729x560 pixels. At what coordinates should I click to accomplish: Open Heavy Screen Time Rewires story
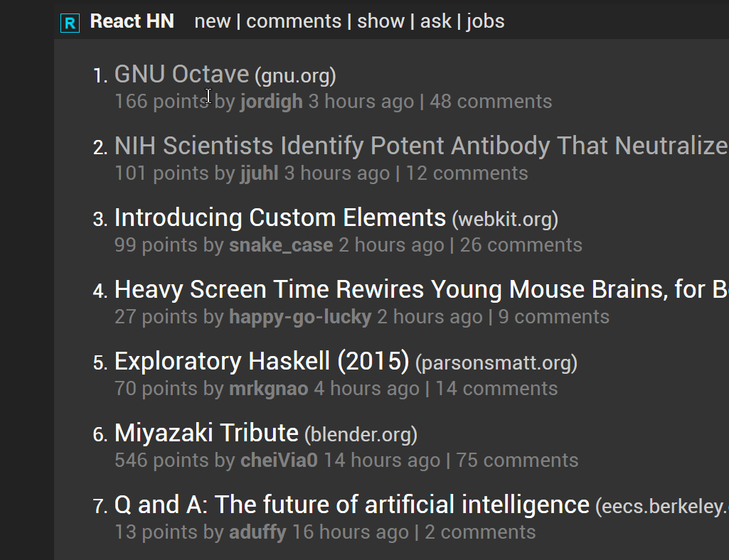coord(421,289)
